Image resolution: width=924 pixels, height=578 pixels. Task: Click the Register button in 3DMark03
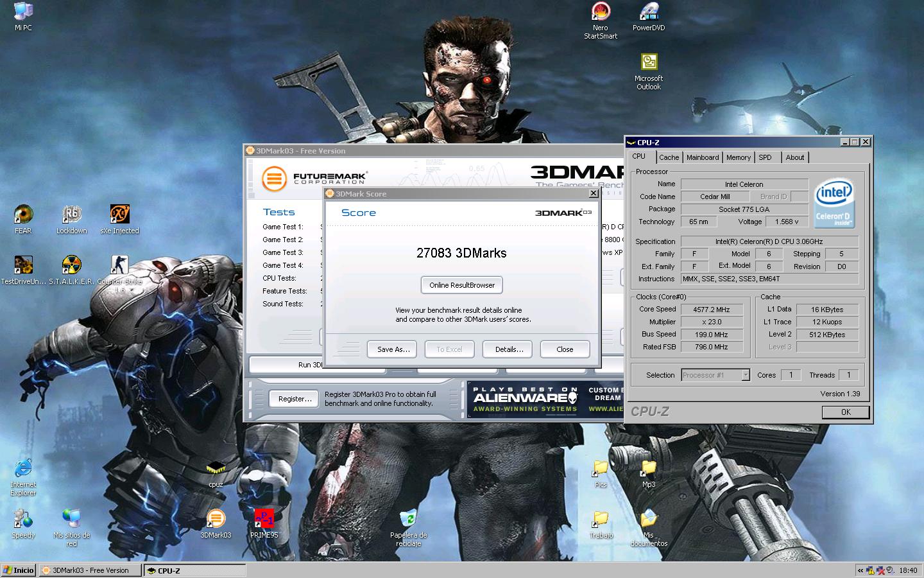point(295,399)
